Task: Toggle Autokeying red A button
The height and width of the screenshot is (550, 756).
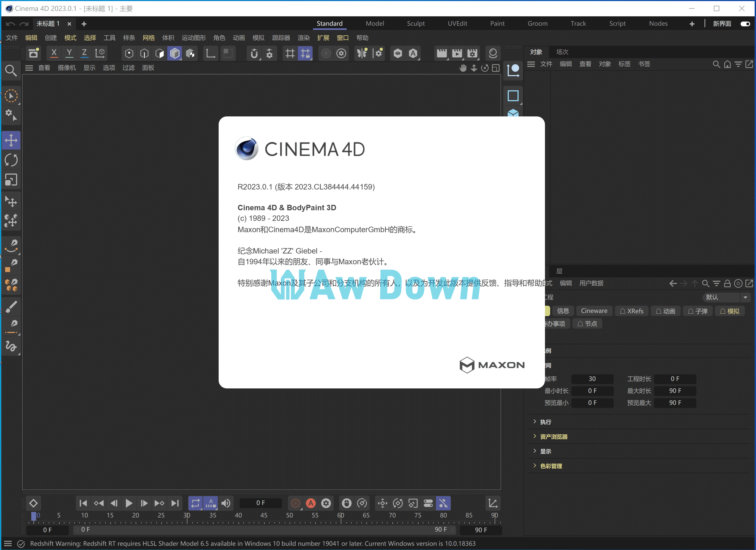Action: [311, 503]
